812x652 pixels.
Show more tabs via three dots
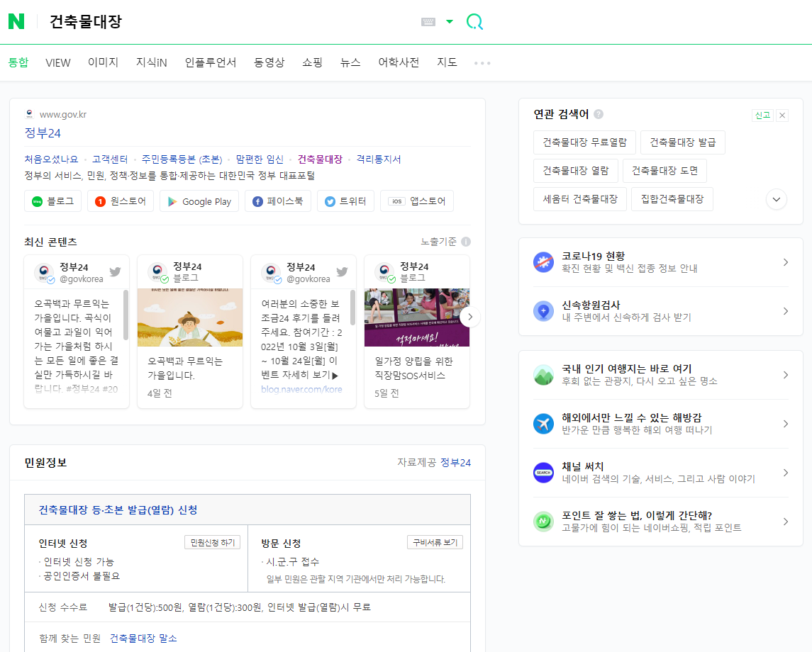point(482,63)
